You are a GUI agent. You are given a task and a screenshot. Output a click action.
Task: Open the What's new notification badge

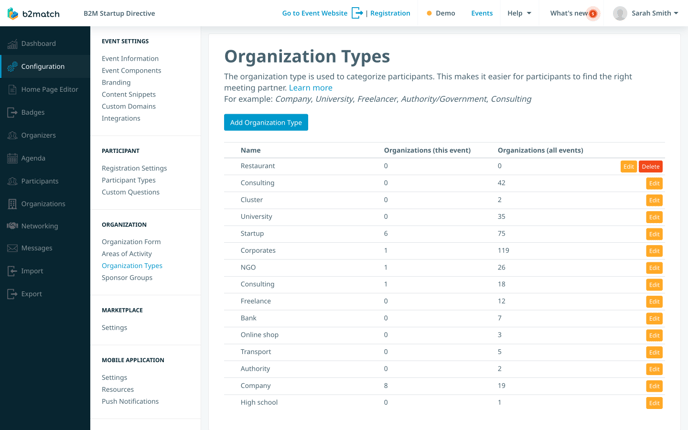point(593,14)
